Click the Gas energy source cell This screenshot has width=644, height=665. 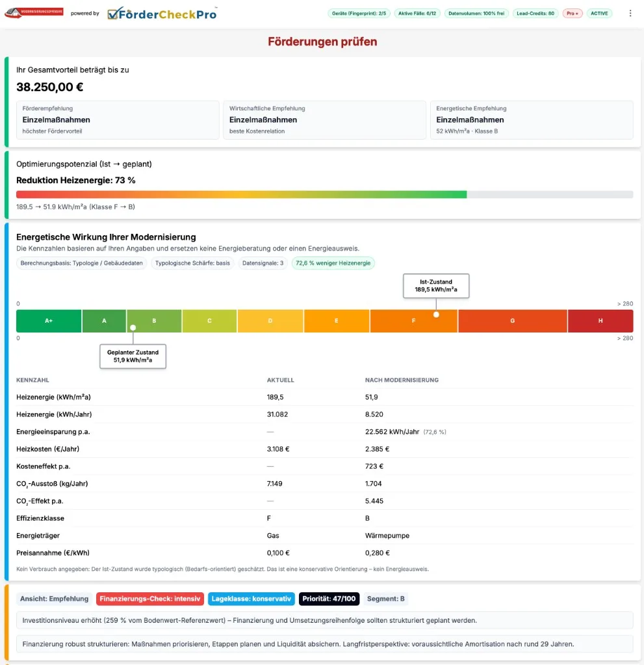(x=273, y=536)
